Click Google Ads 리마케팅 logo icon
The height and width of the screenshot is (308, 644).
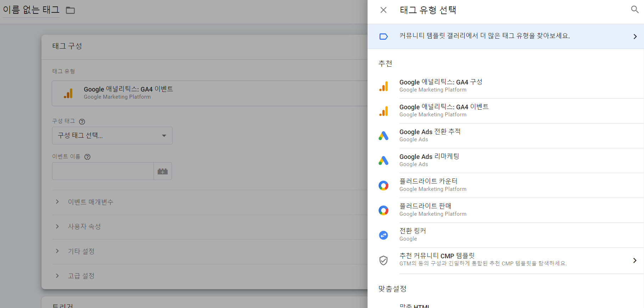tap(383, 161)
